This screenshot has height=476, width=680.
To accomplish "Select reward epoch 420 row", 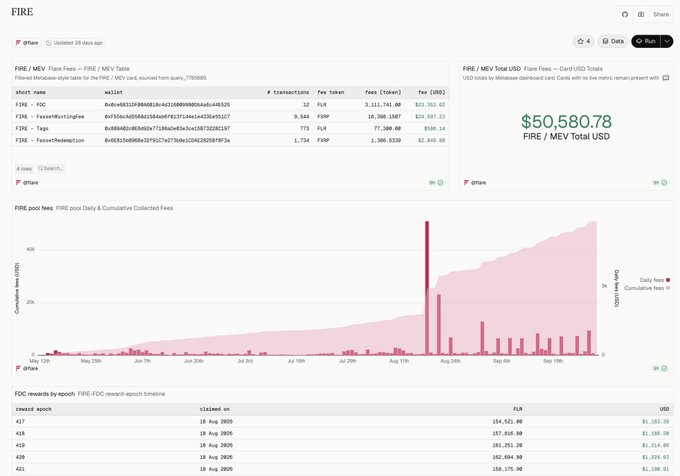I will (x=342, y=457).
